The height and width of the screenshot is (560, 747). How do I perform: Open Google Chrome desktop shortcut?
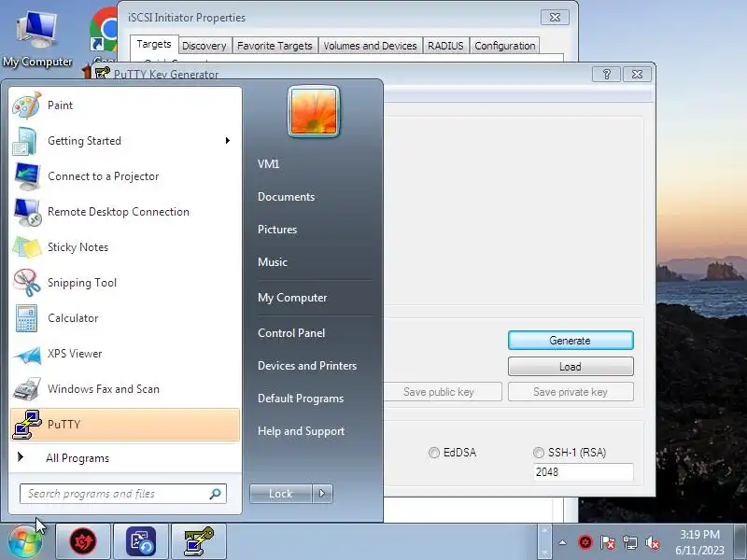pos(104,34)
